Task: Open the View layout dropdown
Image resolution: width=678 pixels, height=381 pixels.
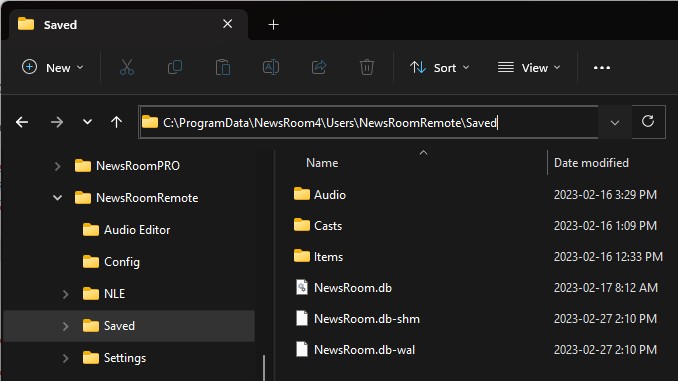Action: click(x=529, y=67)
